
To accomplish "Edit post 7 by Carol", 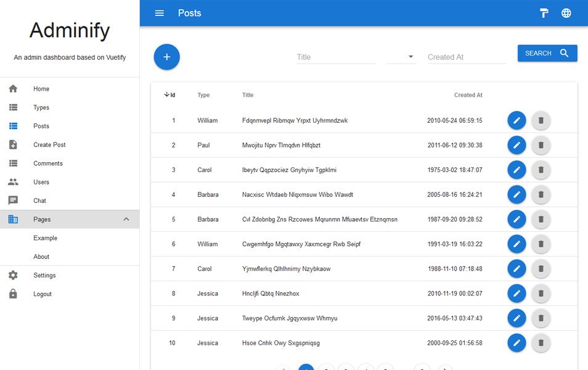I will (x=517, y=269).
